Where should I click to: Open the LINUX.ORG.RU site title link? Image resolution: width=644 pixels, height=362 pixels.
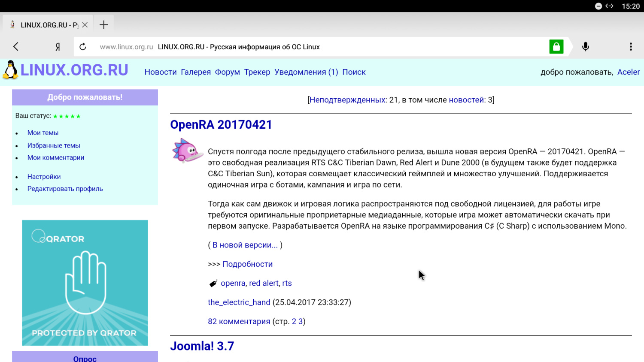pos(74,70)
